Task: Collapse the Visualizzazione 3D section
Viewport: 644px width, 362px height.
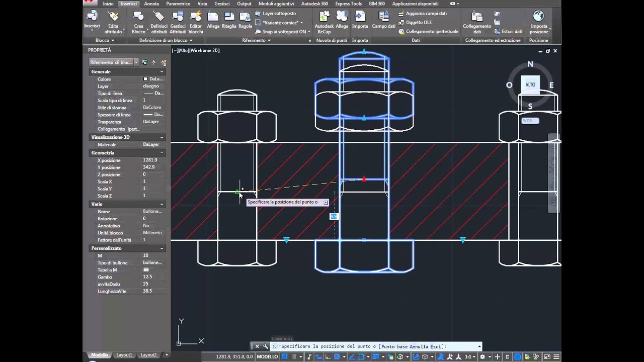Action: (162, 137)
